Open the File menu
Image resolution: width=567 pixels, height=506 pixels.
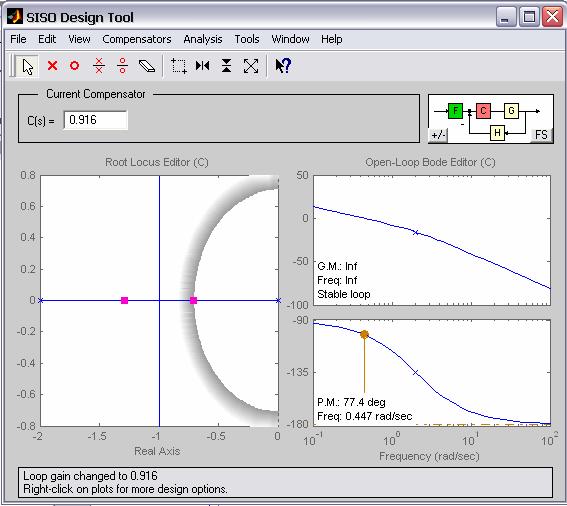tap(18, 39)
